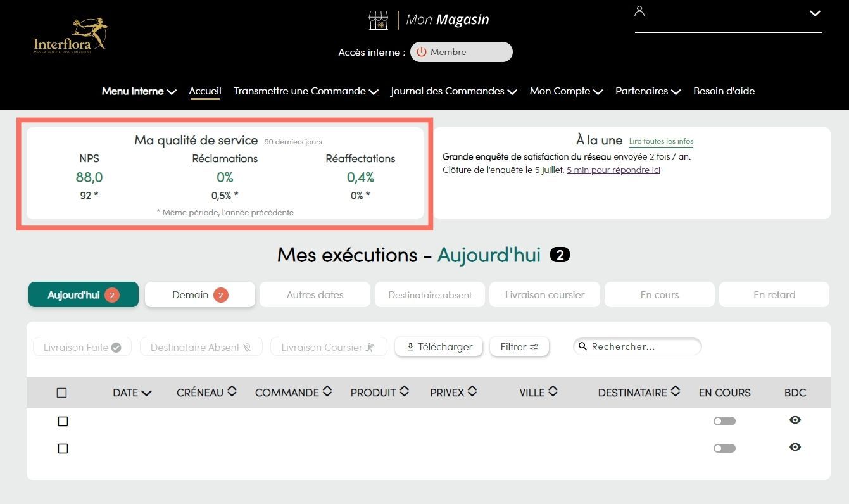This screenshot has width=849, height=504.
Task: Open Transmettre une Commande dropdown
Action: [306, 91]
